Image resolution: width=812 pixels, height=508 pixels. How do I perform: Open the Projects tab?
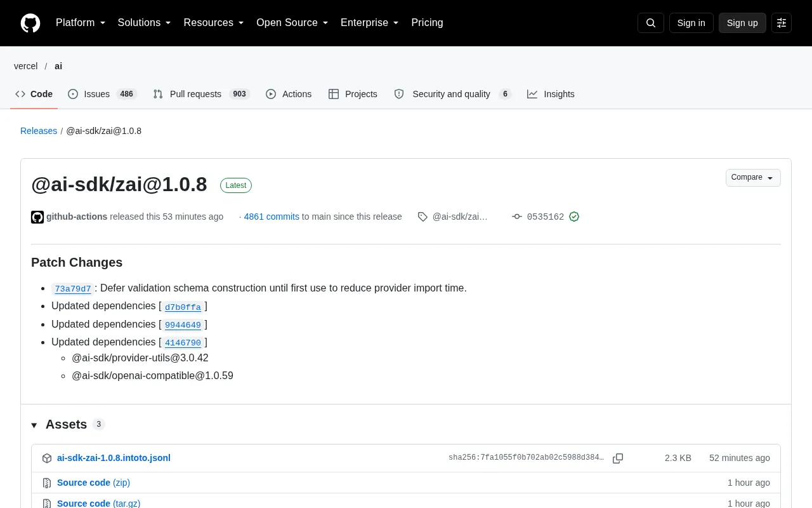(353, 94)
